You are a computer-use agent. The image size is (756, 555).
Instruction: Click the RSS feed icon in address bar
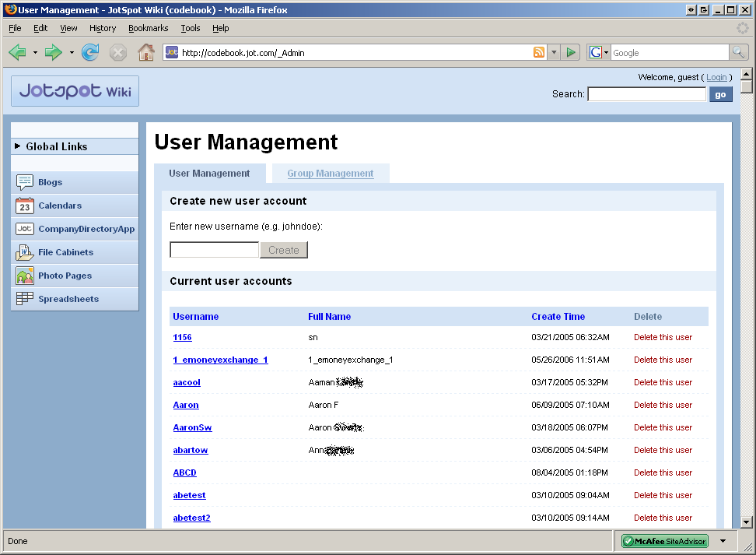(x=539, y=52)
